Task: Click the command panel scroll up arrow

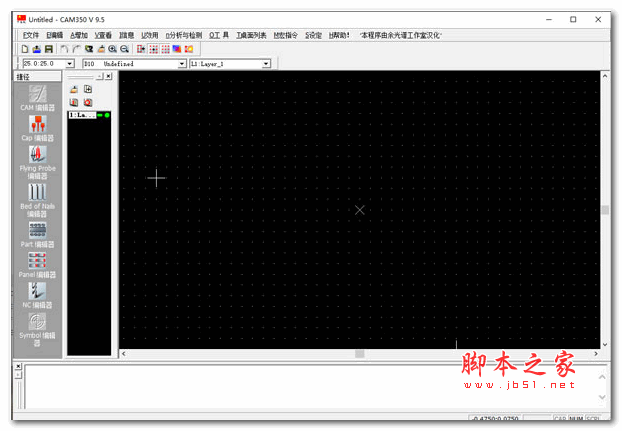Action: tap(602, 377)
